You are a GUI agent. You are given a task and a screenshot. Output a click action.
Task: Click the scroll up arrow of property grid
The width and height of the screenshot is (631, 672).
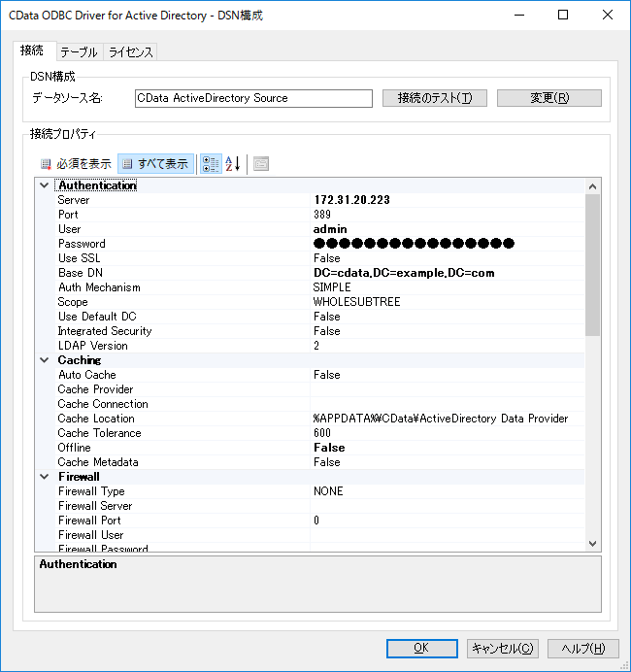pos(593,186)
